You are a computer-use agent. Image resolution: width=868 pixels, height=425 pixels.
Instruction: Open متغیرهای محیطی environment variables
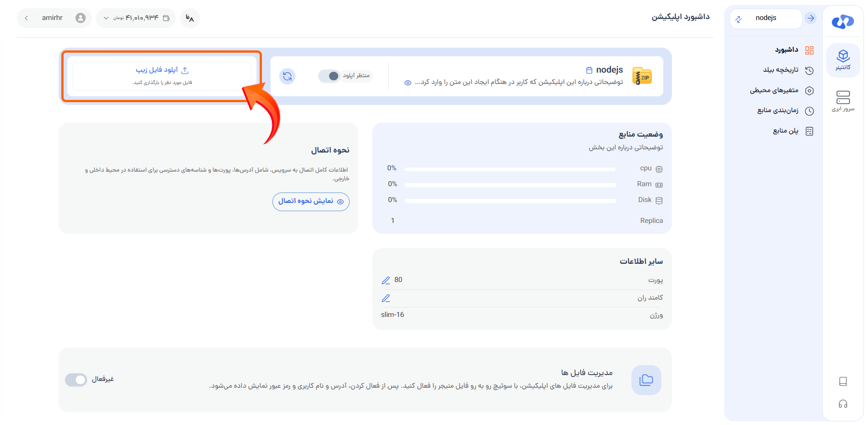781,90
